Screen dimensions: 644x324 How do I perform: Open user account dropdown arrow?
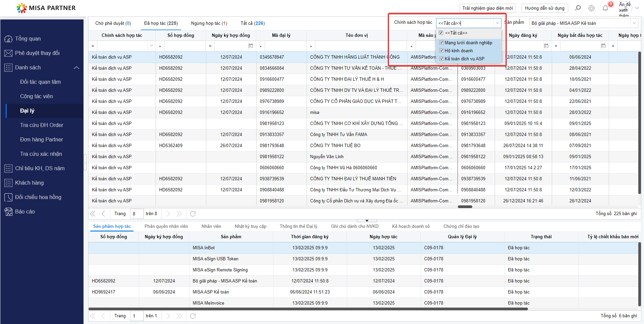coord(637,8)
